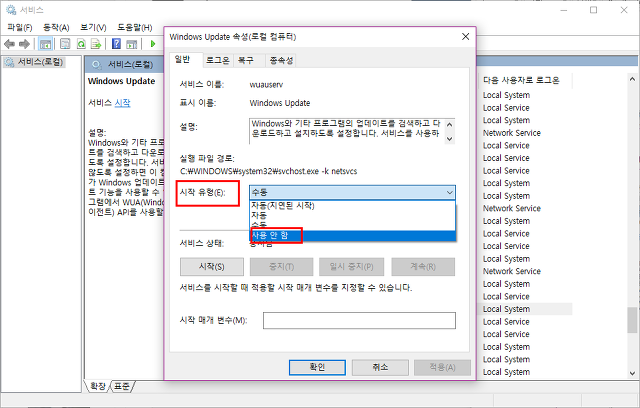Image resolution: width=640 pixels, height=408 pixels.
Task: Click the Services gear icon in title bar
Action: click(11, 10)
